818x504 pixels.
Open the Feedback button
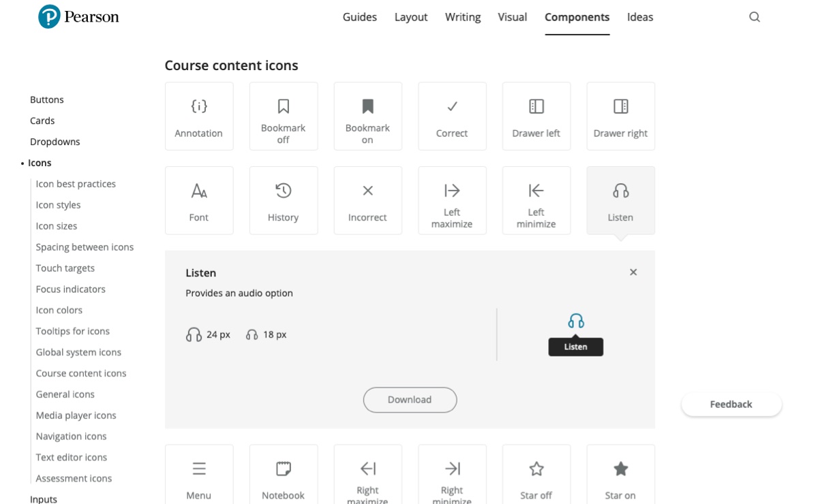point(731,405)
